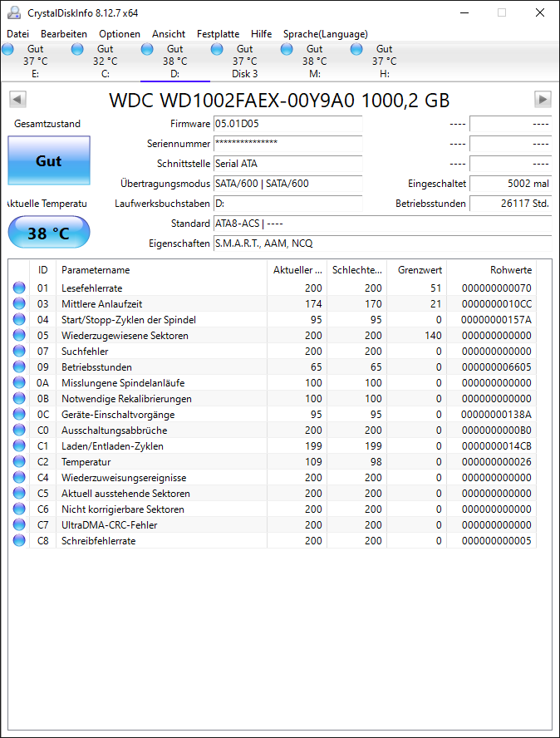The height and width of the screenshot is (738, 560).
Task: Click status icon of row ID 09
Action: pos(19,367)
